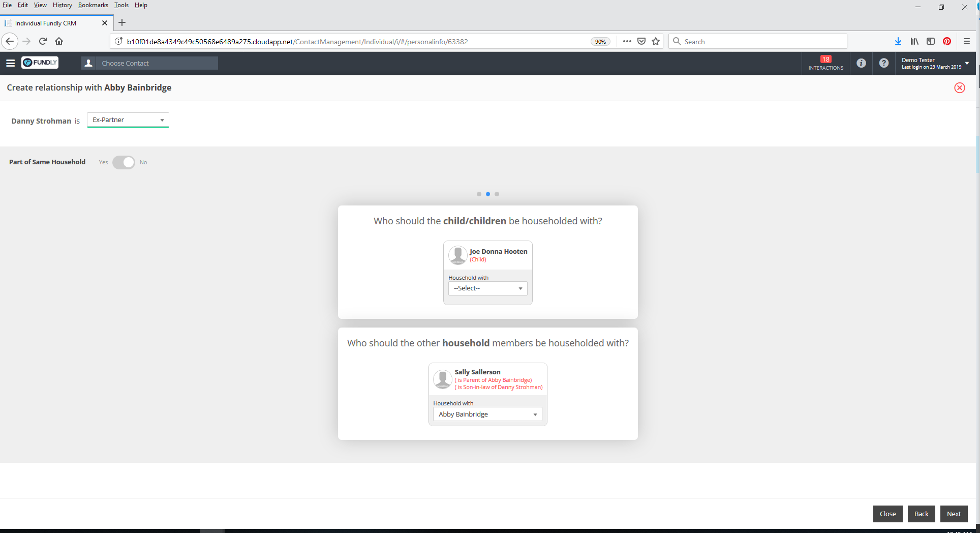Toggle browser sidebar view
The image size is (980, 533).
point(931,41)
